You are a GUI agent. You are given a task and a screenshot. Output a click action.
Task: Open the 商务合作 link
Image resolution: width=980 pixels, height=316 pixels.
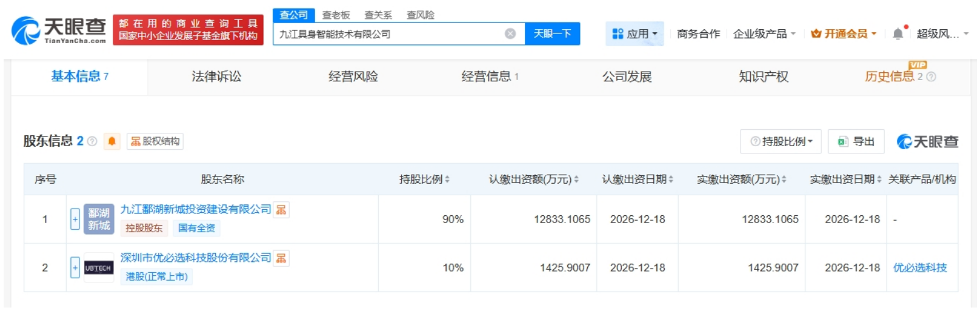point(698,34)
